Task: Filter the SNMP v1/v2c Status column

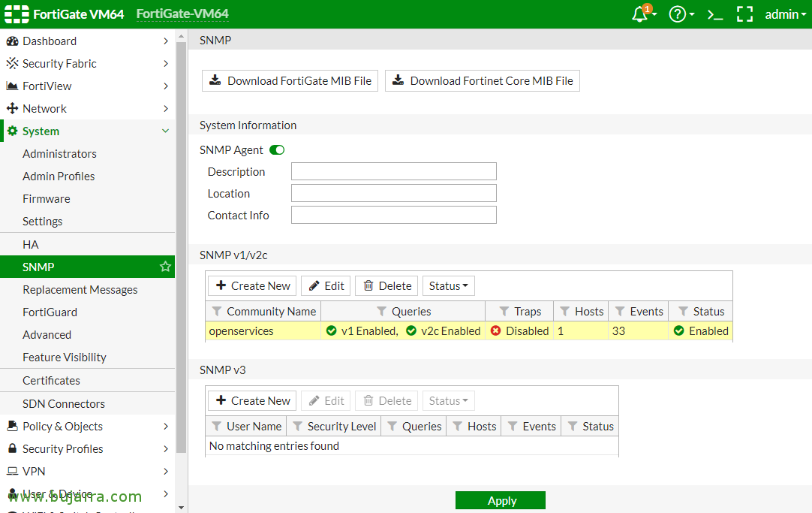Action: [x=684, y=312]
